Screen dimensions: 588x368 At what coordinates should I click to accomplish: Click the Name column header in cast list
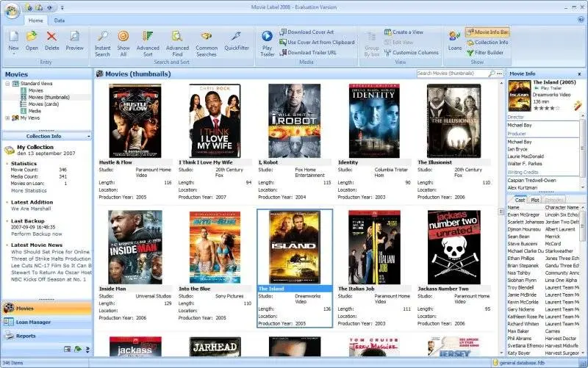click(525, 207)
